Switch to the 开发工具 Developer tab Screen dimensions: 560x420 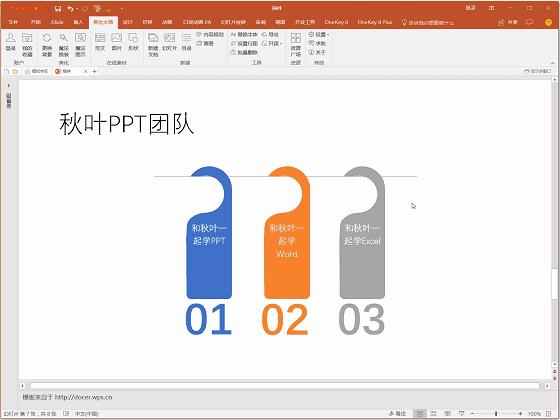point(305,22)
